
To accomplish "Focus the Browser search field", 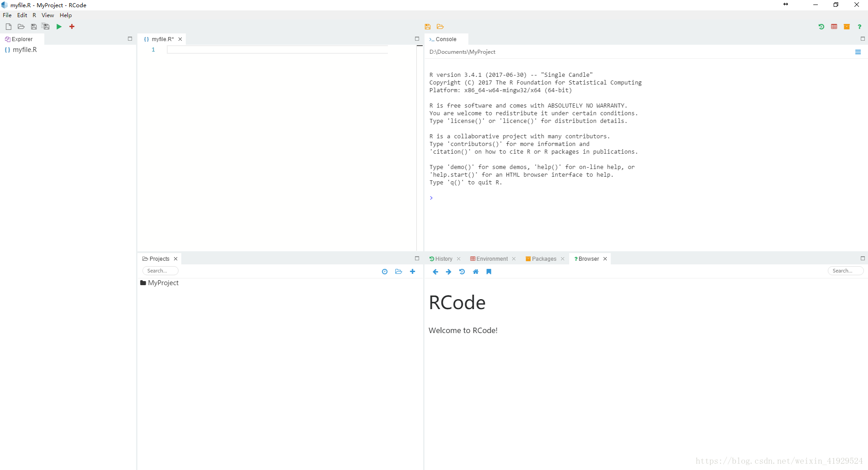I will click(845, 271).
